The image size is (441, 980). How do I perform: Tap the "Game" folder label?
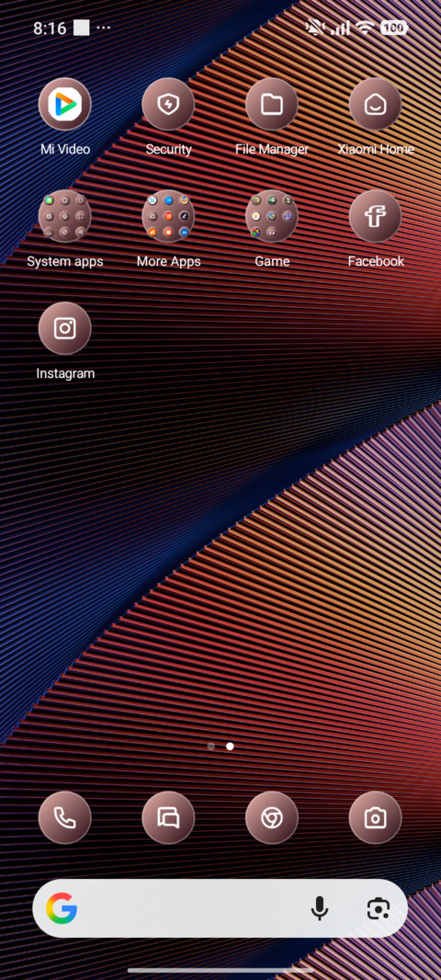click(272, 261)
